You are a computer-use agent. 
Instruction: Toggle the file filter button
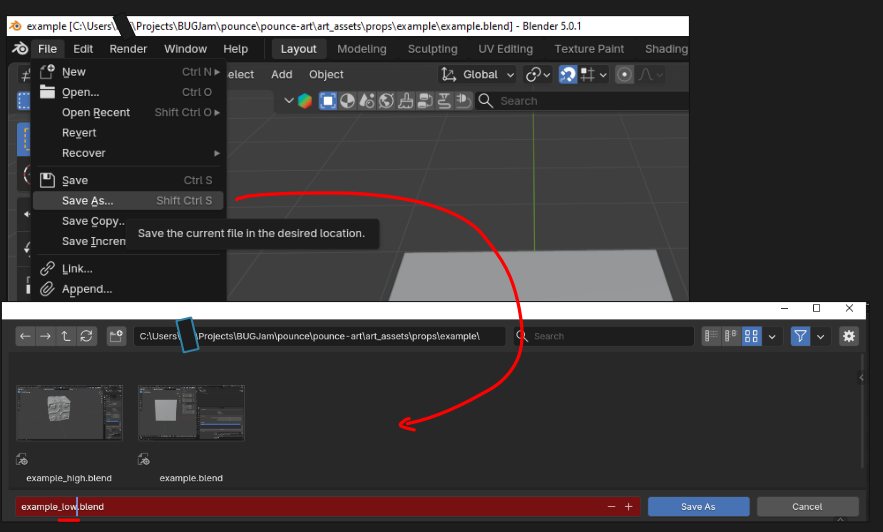(800, 337)
